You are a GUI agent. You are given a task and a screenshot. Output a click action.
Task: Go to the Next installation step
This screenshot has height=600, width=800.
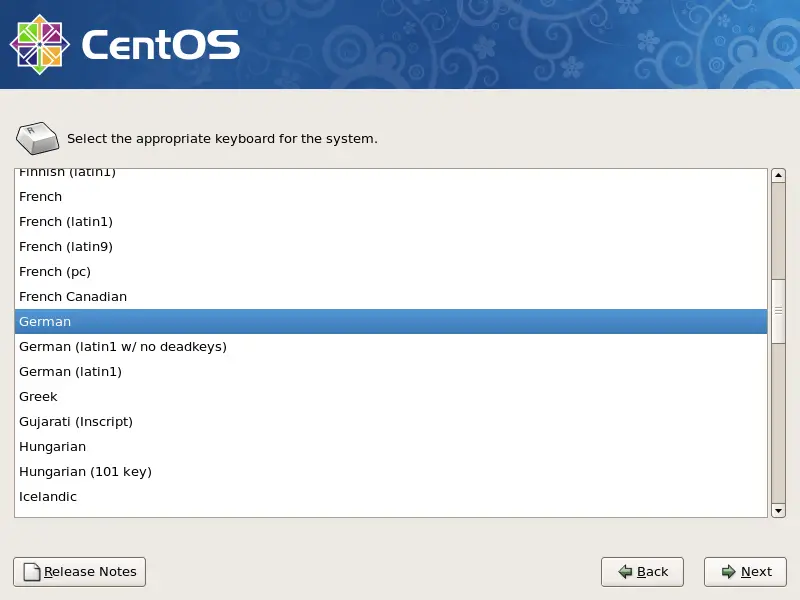pos(745,572)
